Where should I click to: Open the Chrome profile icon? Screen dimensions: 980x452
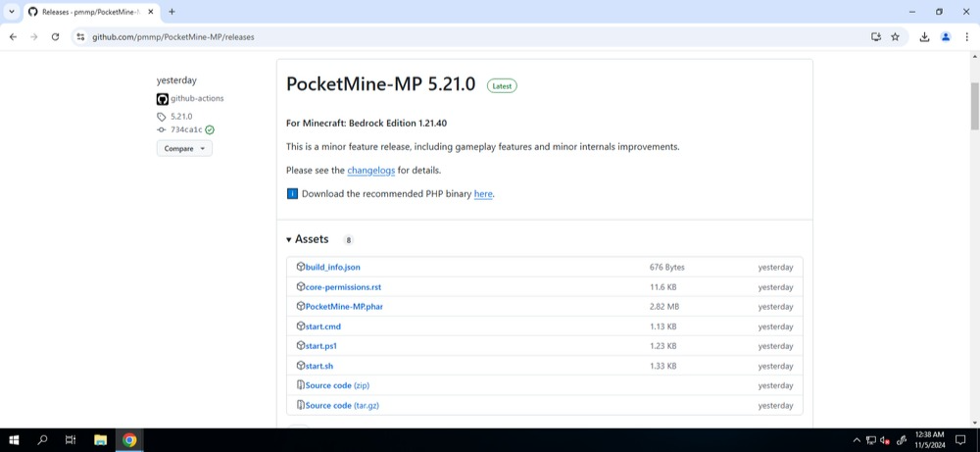tap(946, 37)
